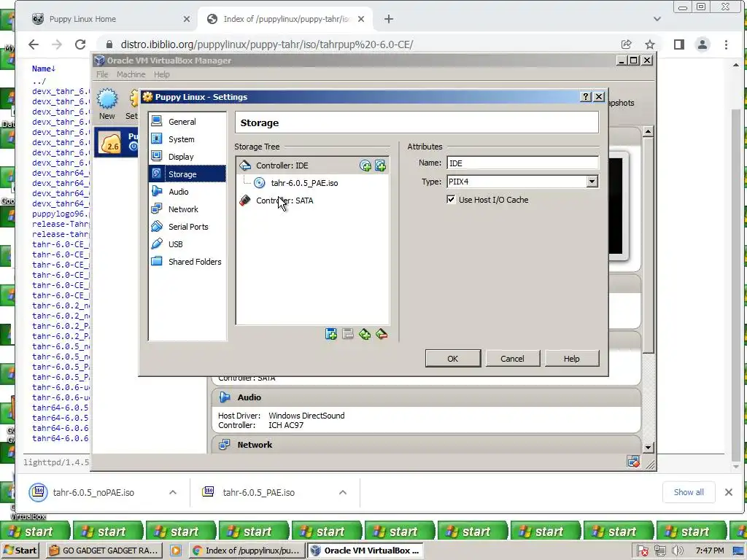Screen dimensions: 747x560
Task: Sort the index by Name column link
Action: coord(44,69)
